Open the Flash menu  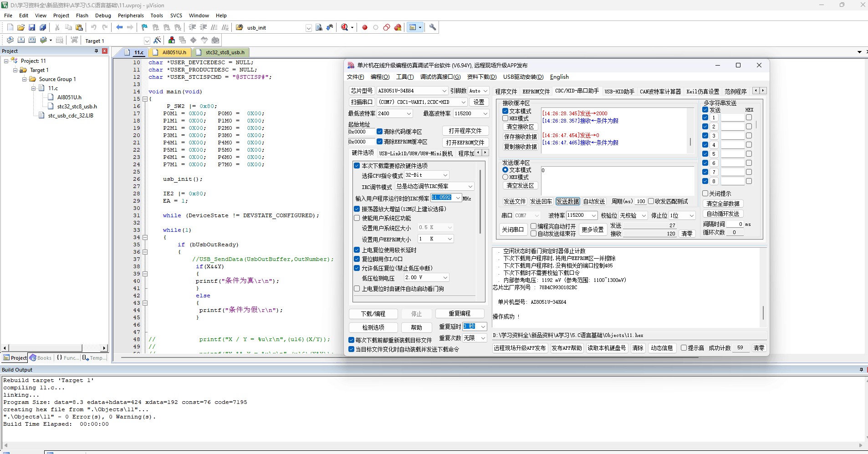click(x=82, y=15)
